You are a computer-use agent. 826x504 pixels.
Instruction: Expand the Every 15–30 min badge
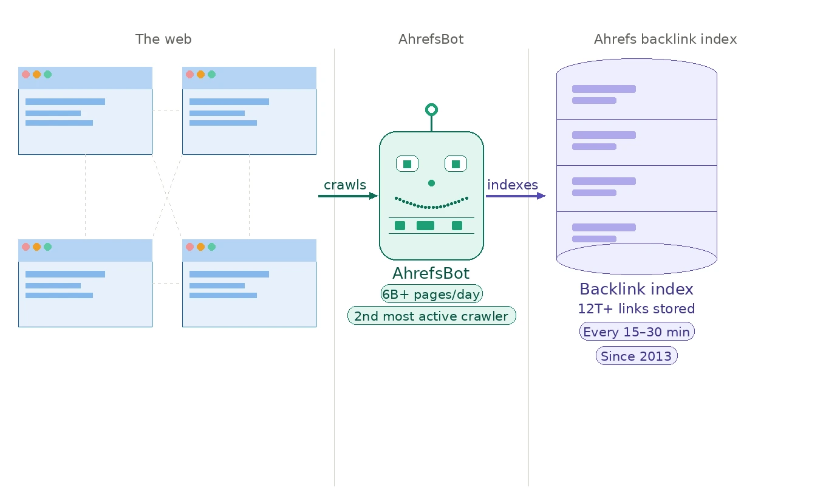point(637,332)
